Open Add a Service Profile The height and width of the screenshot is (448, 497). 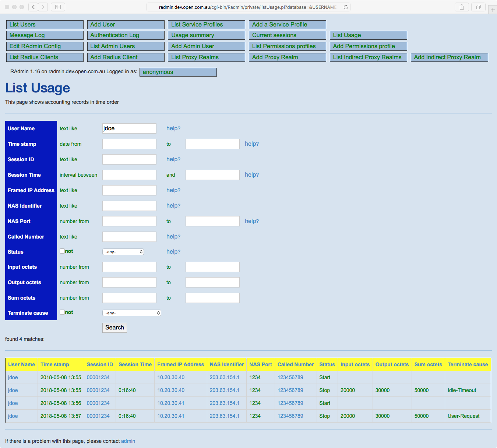tap(288, 25)
